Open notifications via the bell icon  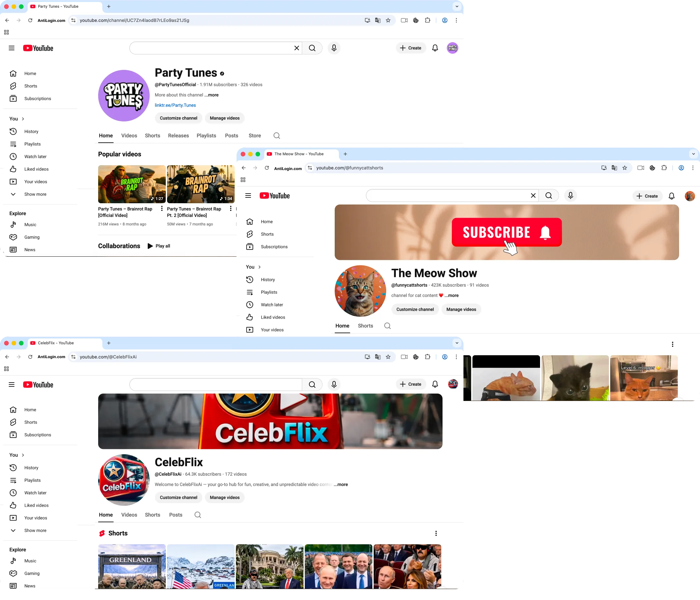(435, 48)
